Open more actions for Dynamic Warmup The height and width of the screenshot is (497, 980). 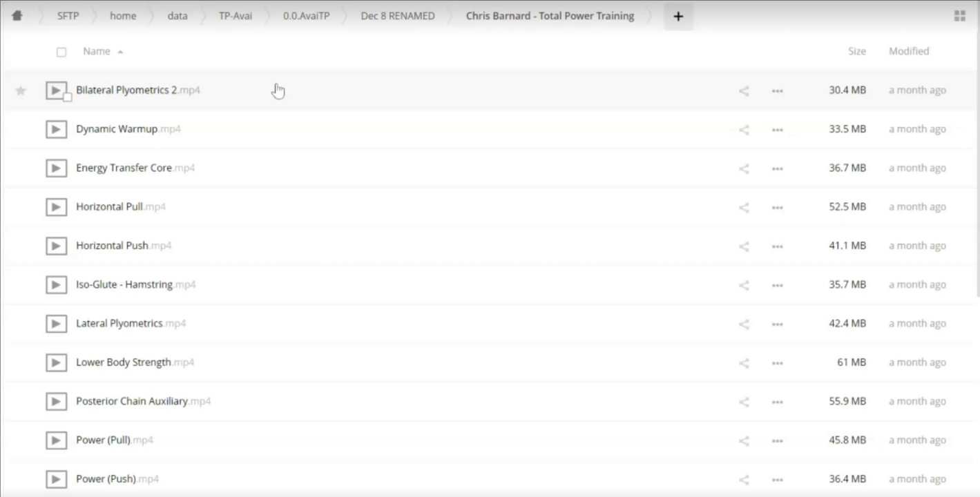pyautogui.click(x=777, y=129)
